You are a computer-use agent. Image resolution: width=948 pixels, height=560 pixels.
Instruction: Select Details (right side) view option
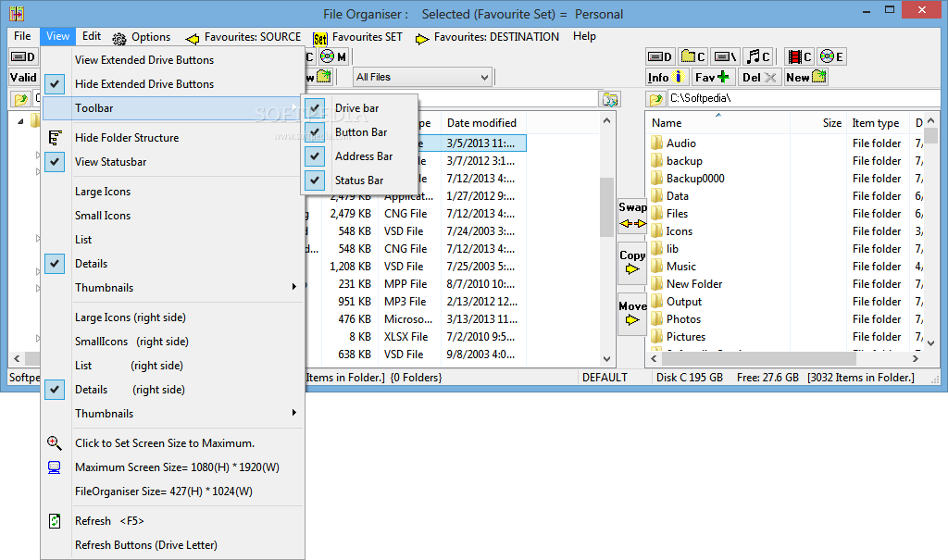click(x=172, y=390)
